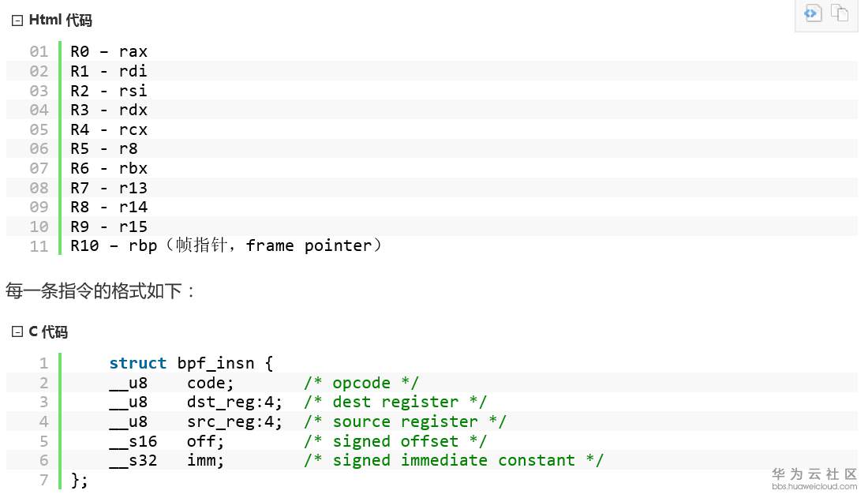The width and height of the screenshot is (868, 498).
Task: Click the '每一条指令的格式如下' paragraph text
Action: pos(100,290)
